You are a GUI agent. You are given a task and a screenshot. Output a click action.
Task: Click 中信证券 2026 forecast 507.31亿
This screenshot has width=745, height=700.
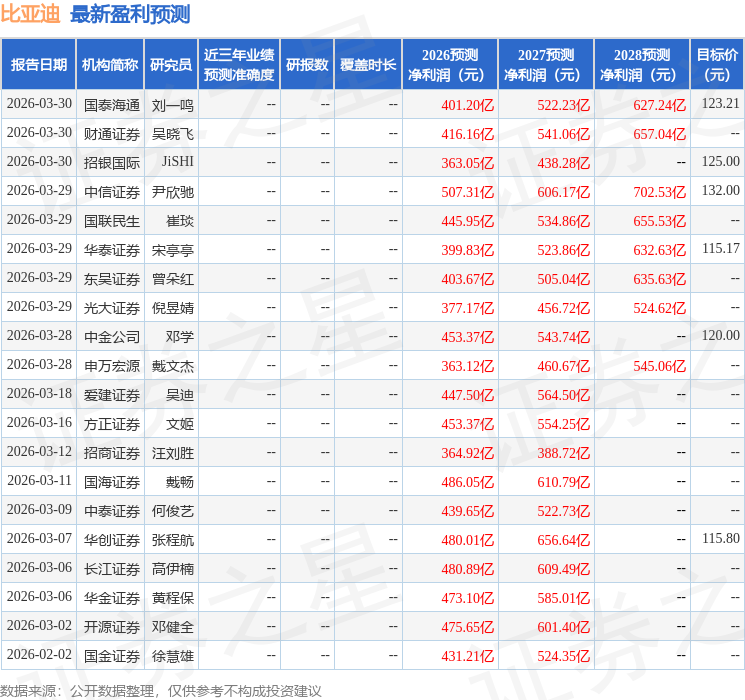tap(468, 192)
